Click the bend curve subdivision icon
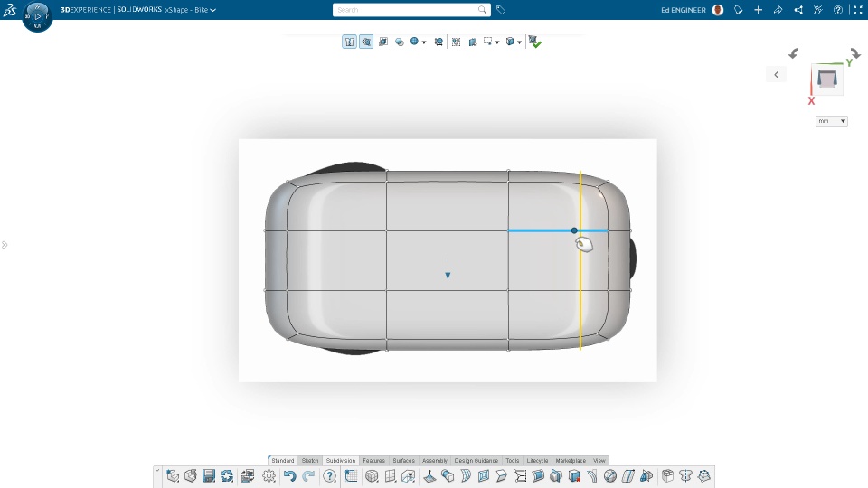This screenshot has height=488, width=868. coord(591,476)
